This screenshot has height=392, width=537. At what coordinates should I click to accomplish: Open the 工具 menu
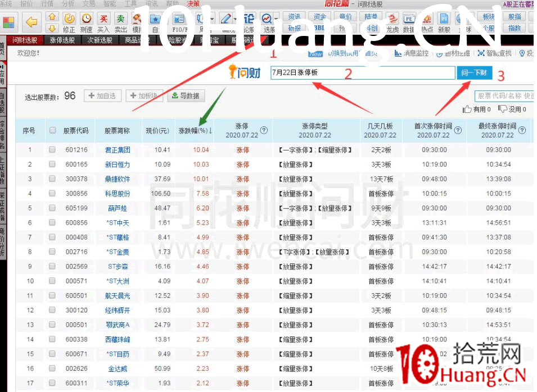130,3
